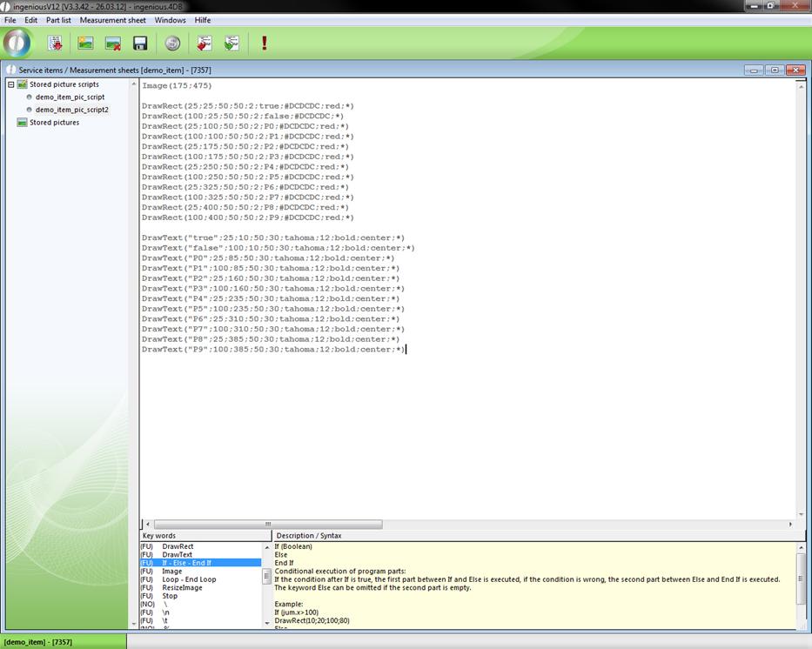Viewport: 812px width, 649px height.
Task: Open the Hilfe menu
Action: coord(202,20)
